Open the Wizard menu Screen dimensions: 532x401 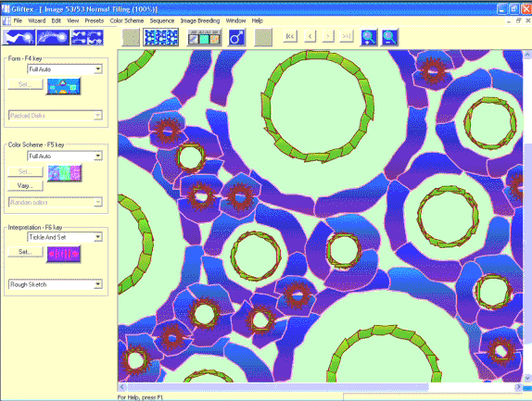[37, 20]
